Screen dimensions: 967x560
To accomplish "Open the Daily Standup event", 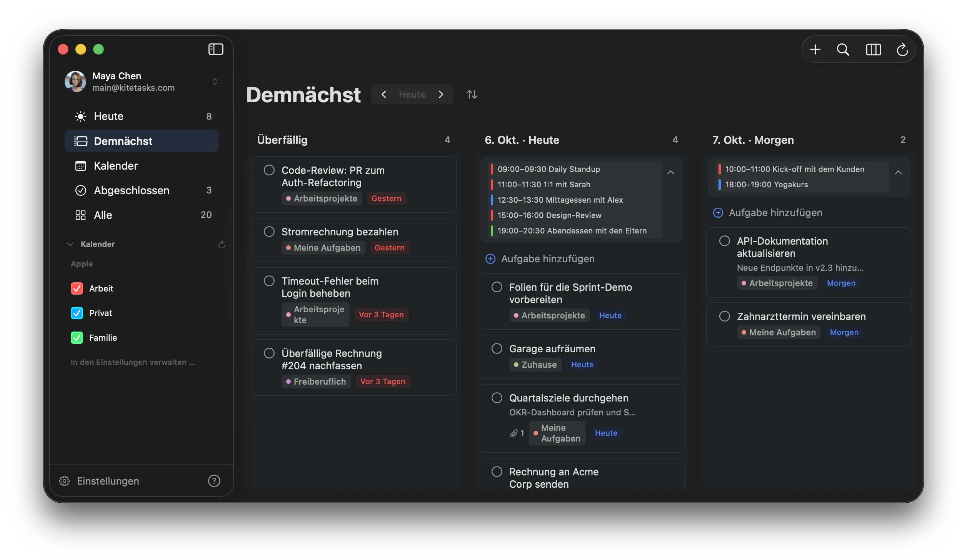I will (575, 169).
